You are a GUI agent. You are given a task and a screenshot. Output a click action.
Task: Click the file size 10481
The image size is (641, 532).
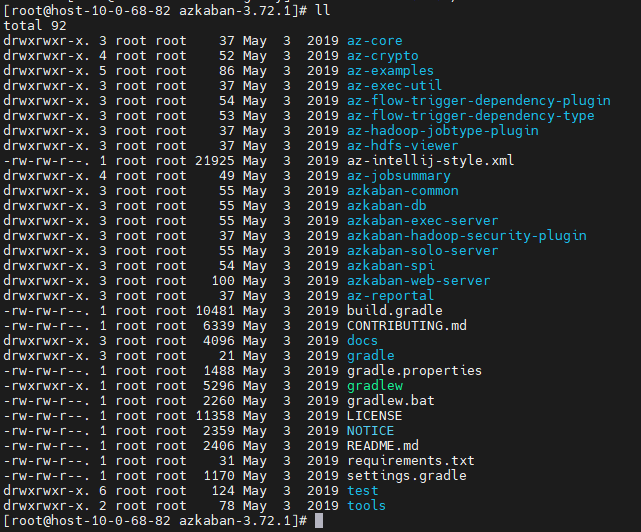215,311
